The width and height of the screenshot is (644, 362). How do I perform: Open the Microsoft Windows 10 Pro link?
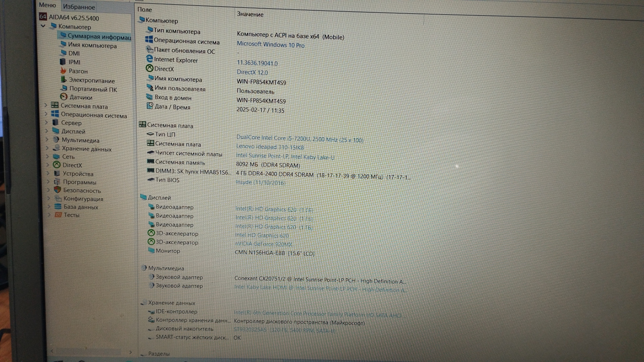[271, 44]
